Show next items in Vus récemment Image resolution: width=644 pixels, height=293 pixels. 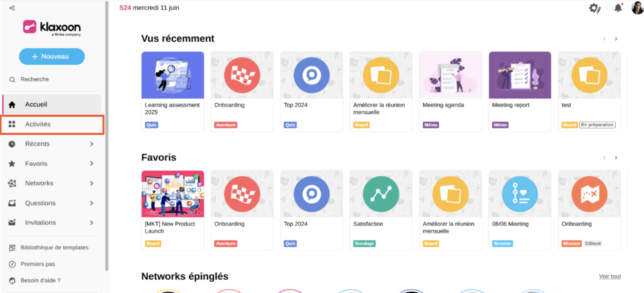[x=616, y=39]
